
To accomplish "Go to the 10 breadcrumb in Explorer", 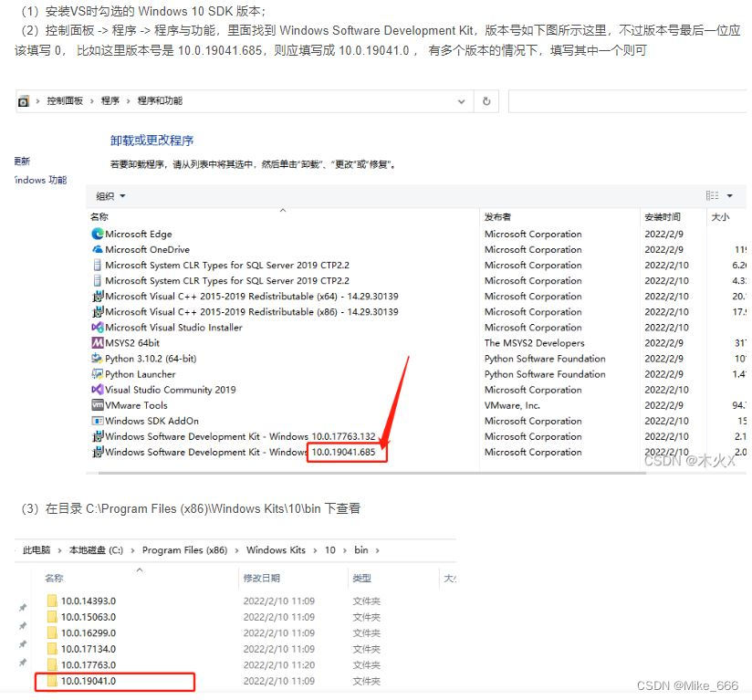I will [330, 550].
